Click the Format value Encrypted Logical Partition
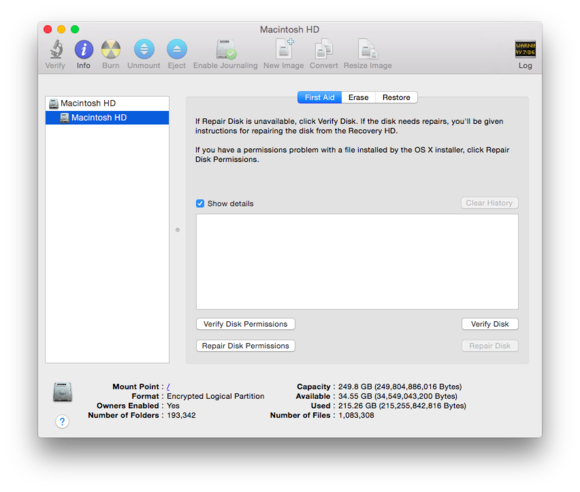580x492 pixels. 216,396
